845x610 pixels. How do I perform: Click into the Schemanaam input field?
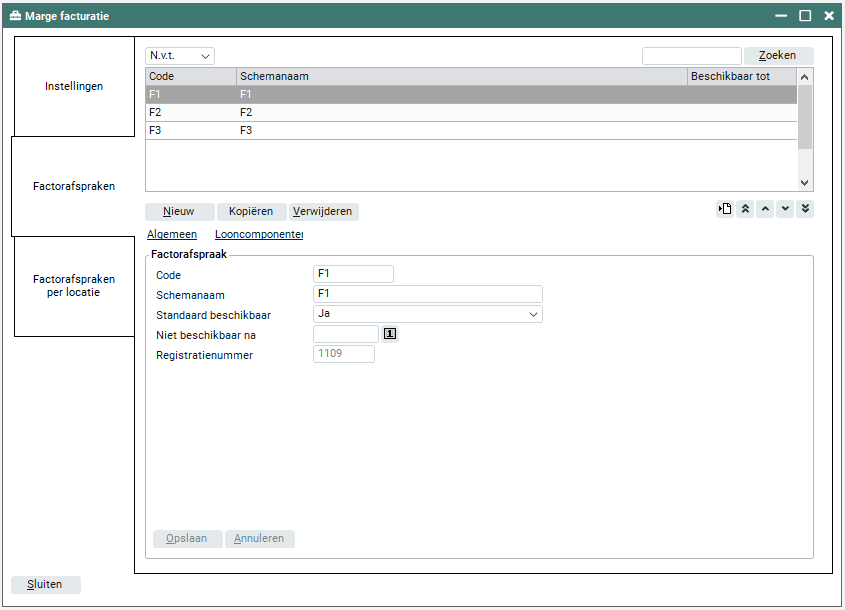(x=428, y=294)
